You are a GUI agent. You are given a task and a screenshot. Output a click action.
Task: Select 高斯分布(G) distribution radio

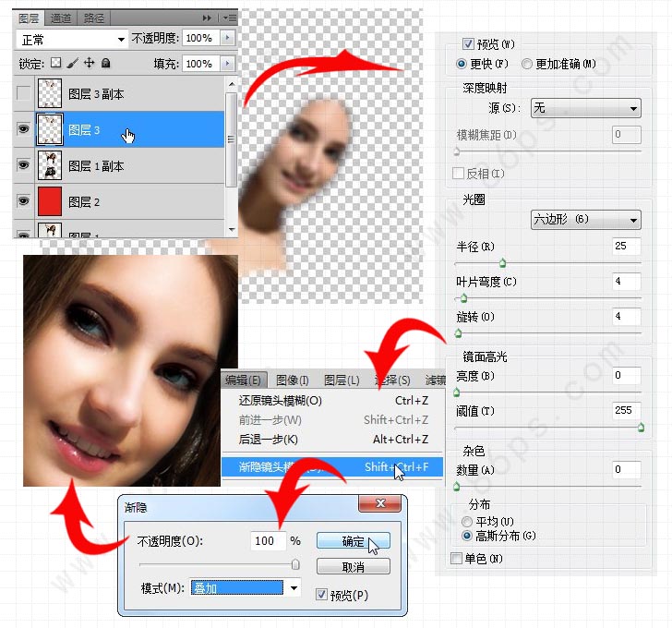467,536
